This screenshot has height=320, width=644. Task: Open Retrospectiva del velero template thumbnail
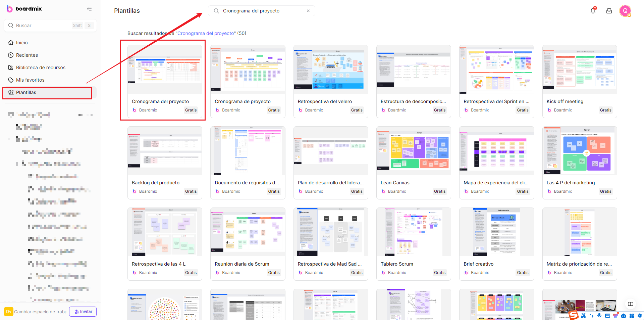coord(331,70)
